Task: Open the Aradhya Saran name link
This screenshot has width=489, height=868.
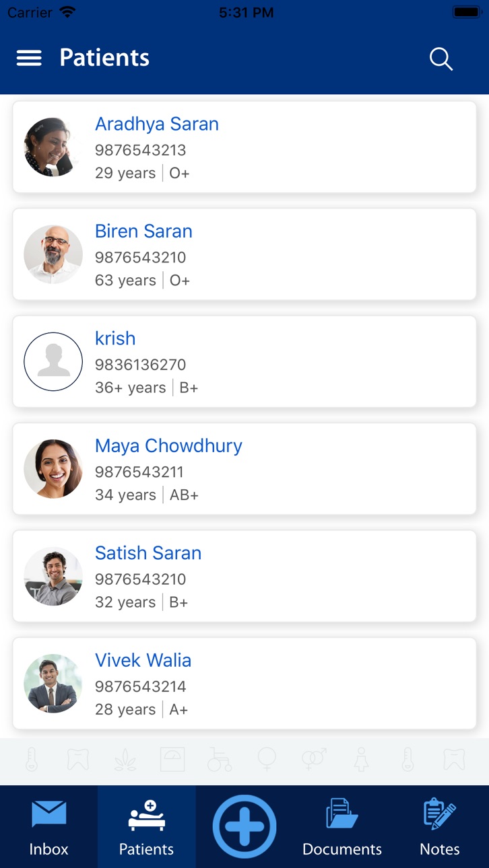Action: point(157,124)
